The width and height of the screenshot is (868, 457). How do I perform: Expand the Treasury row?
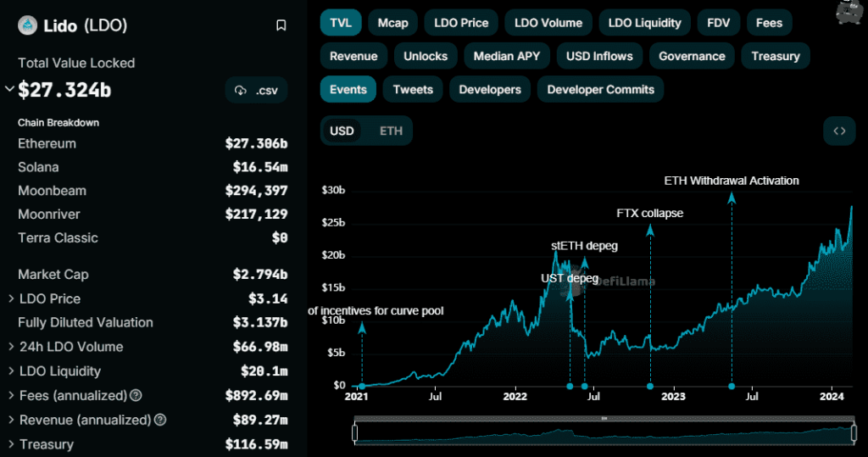pyautogui.click(x=10, y=444)
